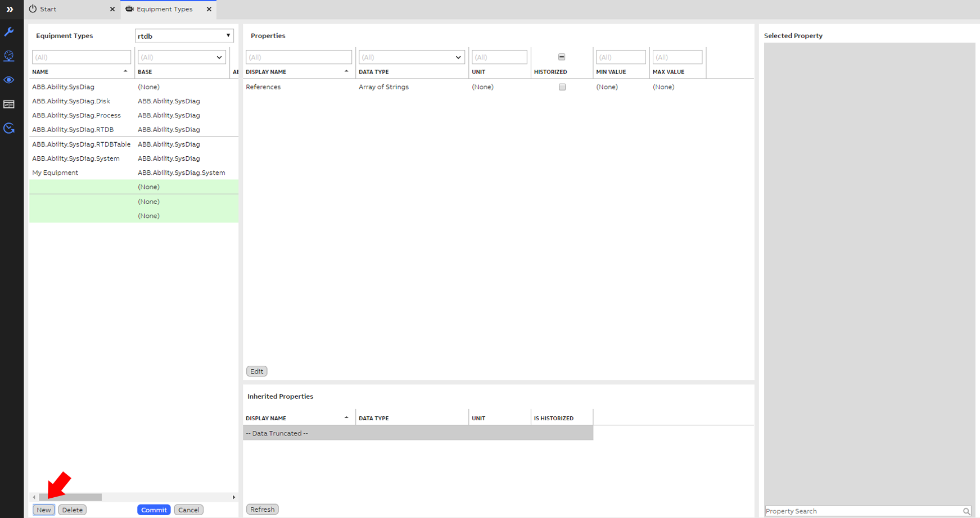Select the ABB.Ability.SysDiag.System name row
980x518 pixels.
tap(134, 158)
